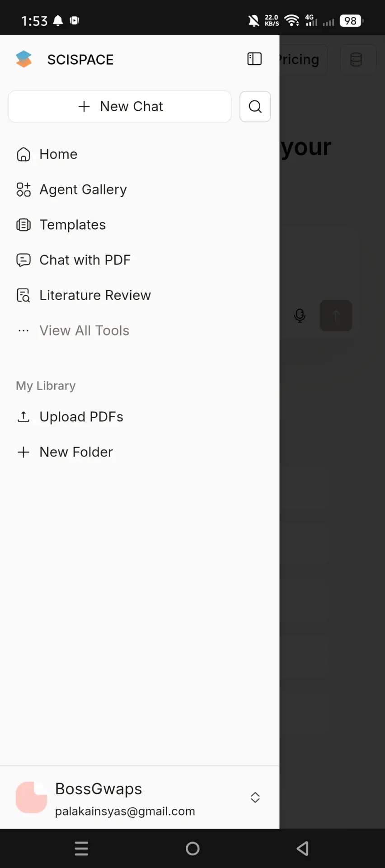Tap the Upload PDFs arrow icon
The image size is (385, 868).
click(23, 417)
